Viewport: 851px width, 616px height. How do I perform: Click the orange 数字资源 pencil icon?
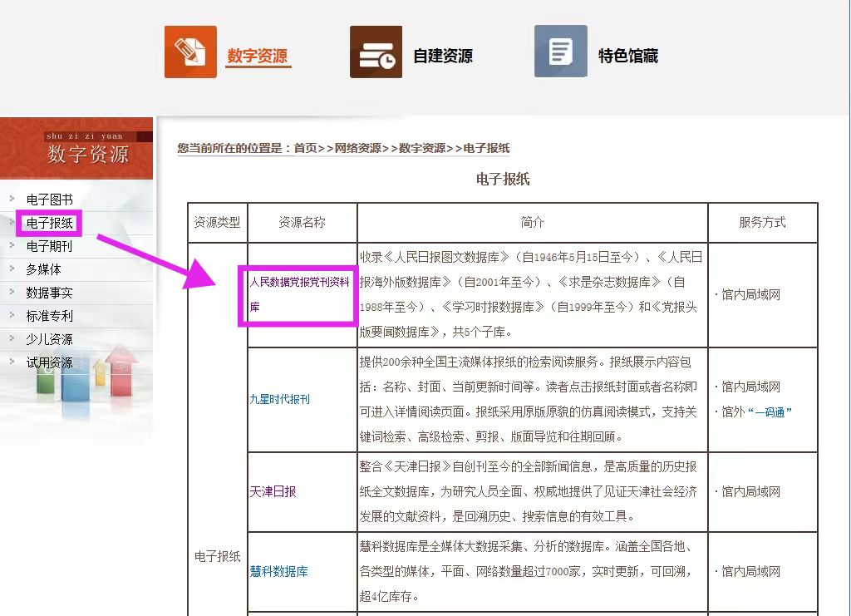[x=190, y=52]
